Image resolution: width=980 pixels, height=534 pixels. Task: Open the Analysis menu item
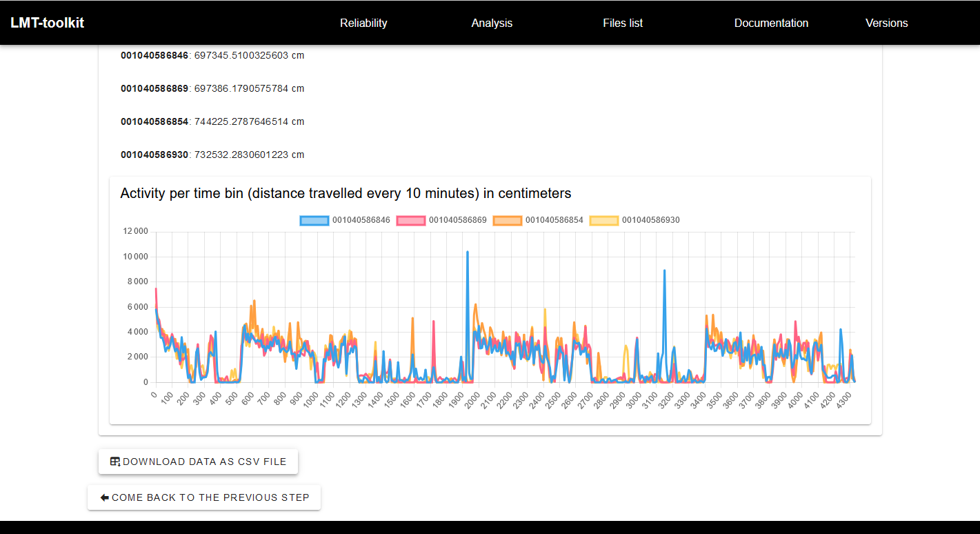coord(492,23)
